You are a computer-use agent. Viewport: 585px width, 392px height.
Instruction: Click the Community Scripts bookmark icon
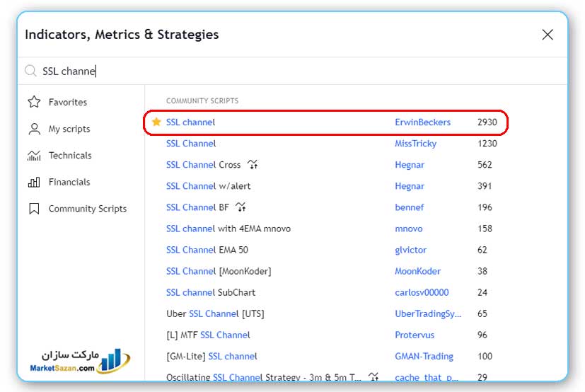click(34, 209)
